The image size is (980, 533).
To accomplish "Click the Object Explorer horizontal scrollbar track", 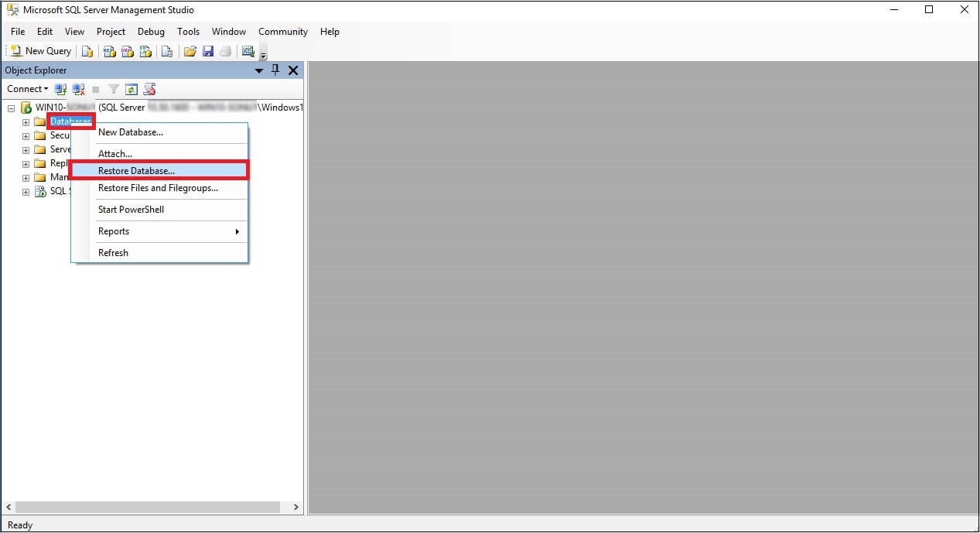I will 152,507.
